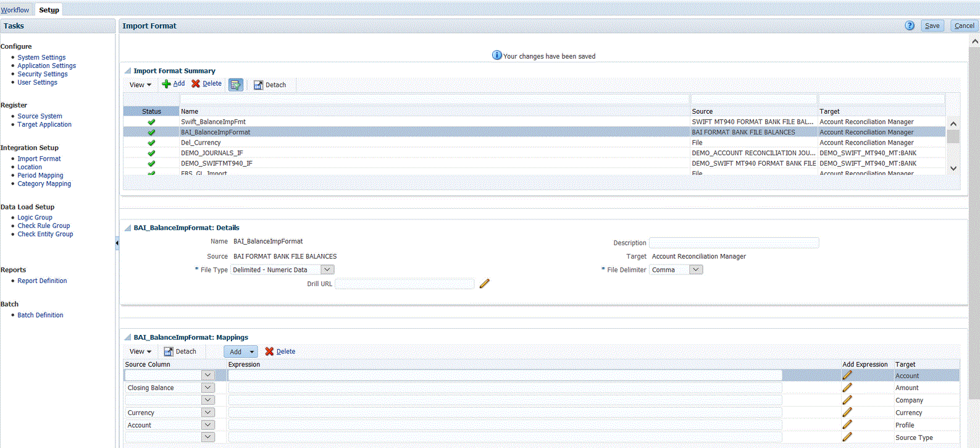
Task: Open Source Column dropdown for Account row
Action: [x=207, y=425]
